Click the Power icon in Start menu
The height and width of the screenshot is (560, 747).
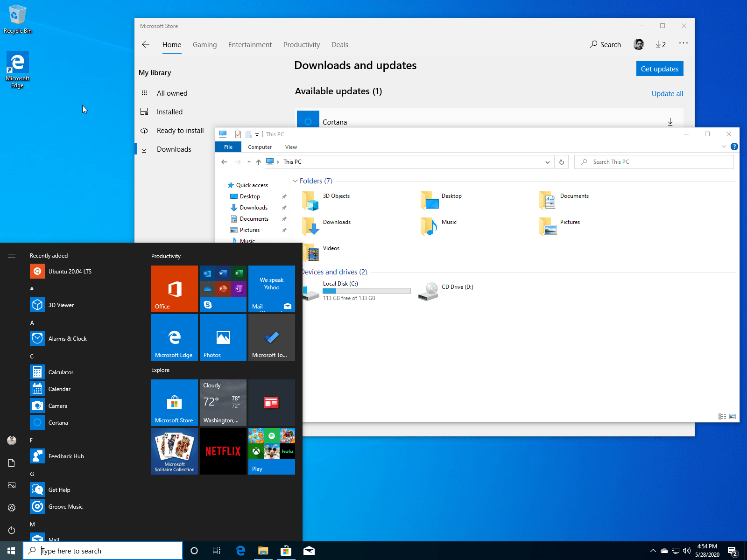click(x=12, y=530)
